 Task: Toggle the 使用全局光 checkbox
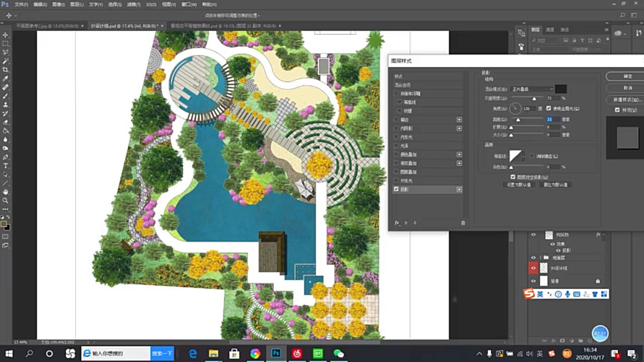pyautogui.click(x=549, y=108)
